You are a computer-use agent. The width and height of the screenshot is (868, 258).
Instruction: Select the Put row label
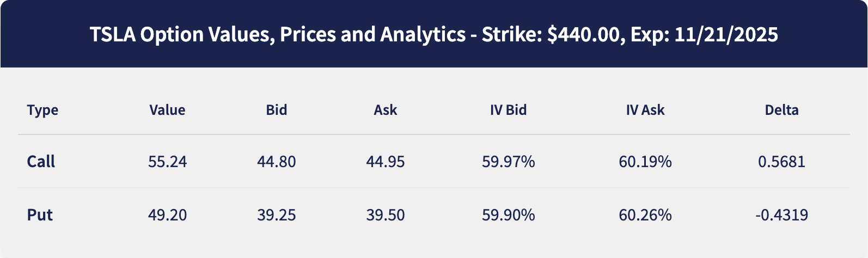[x=40, y=214]
